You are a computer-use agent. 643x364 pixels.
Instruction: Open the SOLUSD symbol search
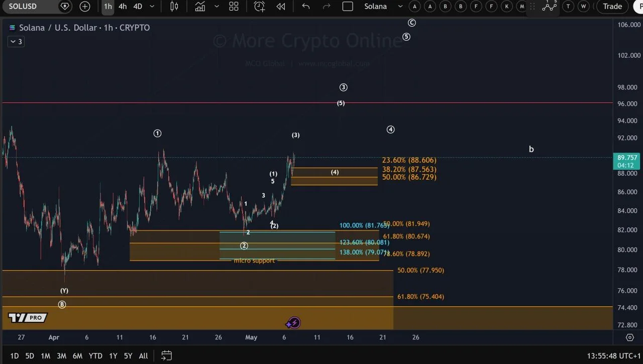coord(23,7)
